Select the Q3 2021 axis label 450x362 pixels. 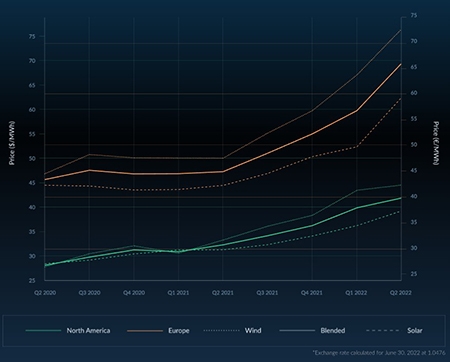[267, 293]
